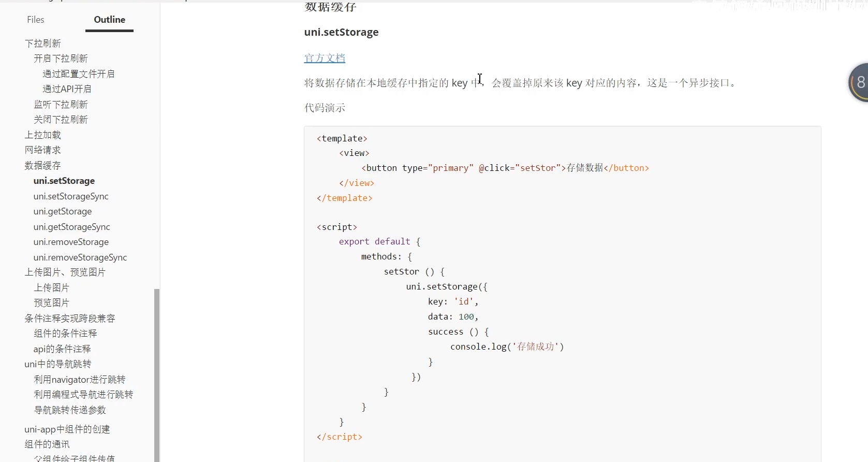This screenshot has height=462, width=868.
Task: Jump to uni.setStorageSync in outline
Action: pyautogui.click(x=71, y=196)
